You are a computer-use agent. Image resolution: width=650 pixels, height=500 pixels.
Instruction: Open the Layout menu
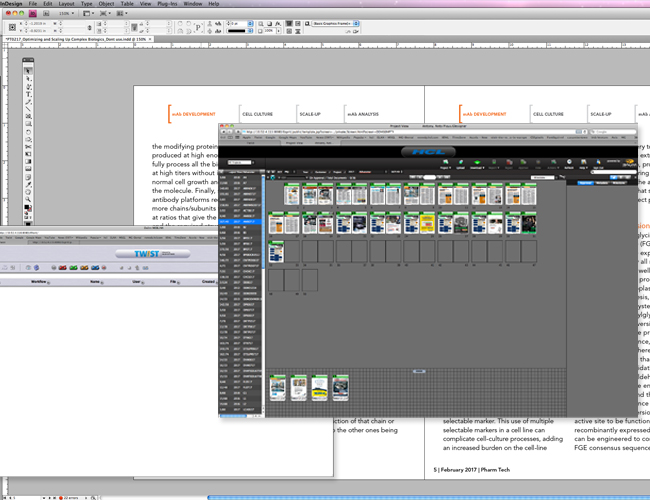point(66,4)
